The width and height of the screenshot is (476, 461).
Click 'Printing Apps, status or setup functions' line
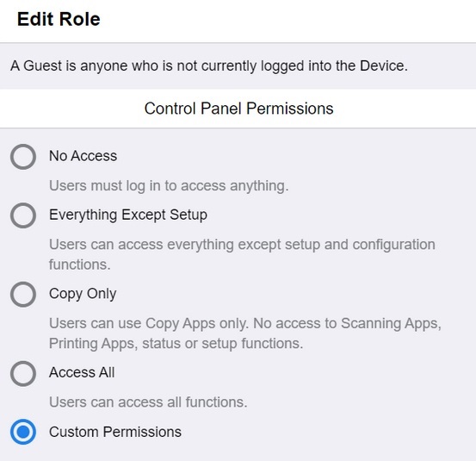tap(176, 344)
